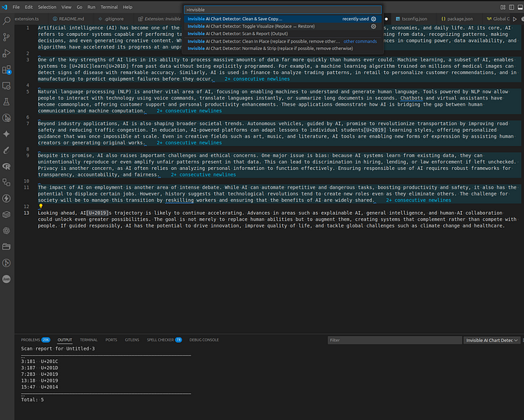The image size is (524, 420).
Task: Click the sparkle star icon in activity bar
Action: 6,134
